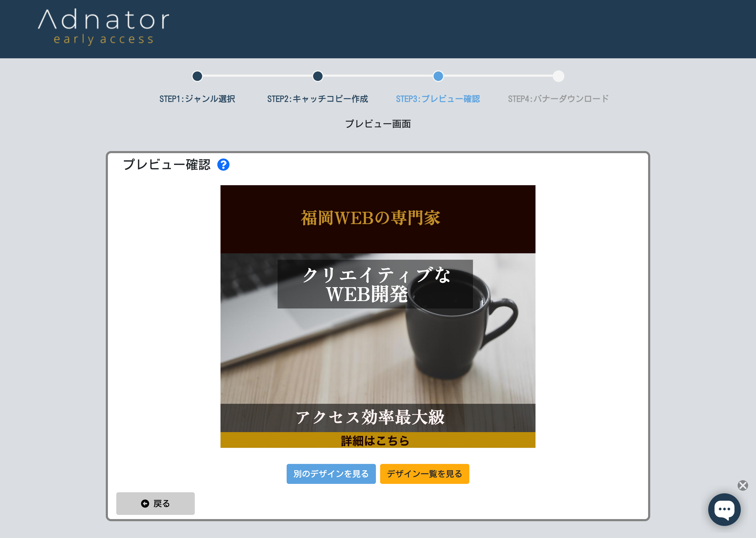This screenshot has width=756, height=538.
Task: Select STEP4:バナーダウンロード label
Action: pos(558,99)
